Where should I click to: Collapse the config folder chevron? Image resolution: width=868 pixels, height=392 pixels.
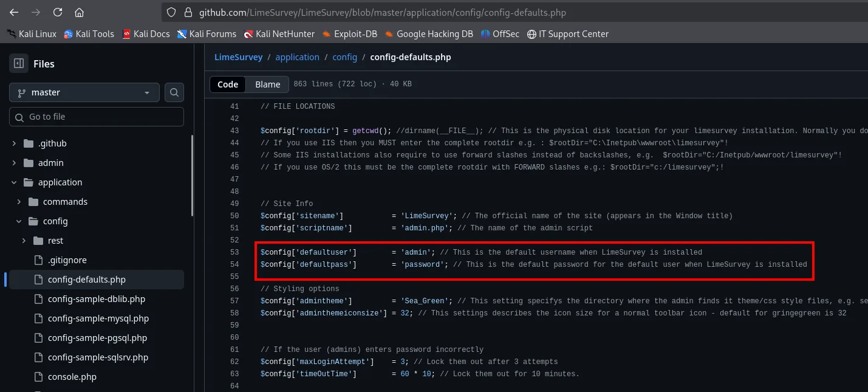19,221
